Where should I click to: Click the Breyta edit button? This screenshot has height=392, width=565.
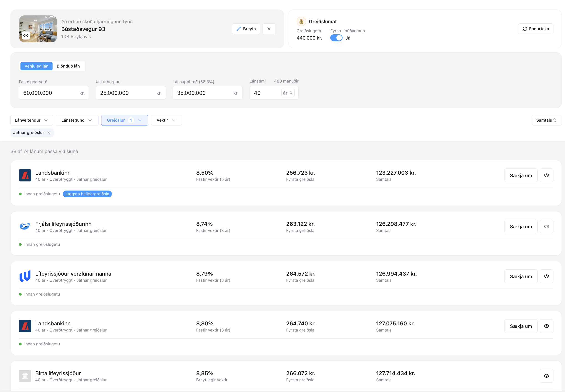point(246,29)
